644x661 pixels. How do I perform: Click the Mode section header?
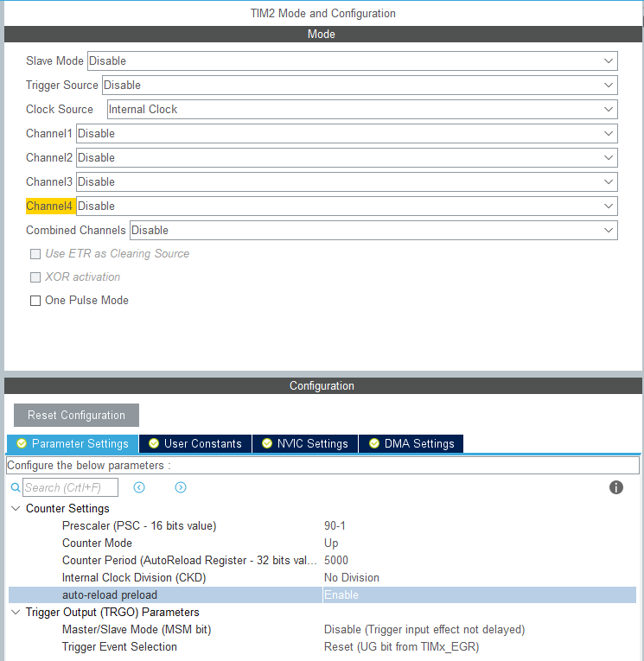coord(323,35)
